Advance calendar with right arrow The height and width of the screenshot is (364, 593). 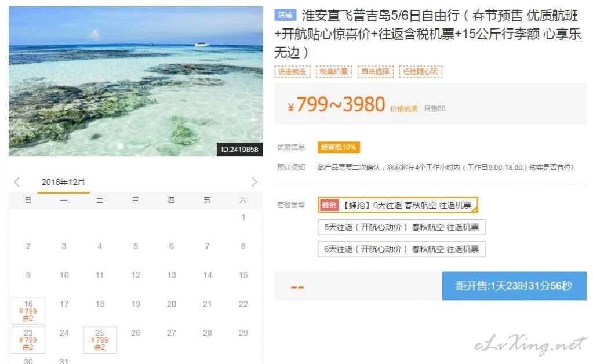click(254, 182)
